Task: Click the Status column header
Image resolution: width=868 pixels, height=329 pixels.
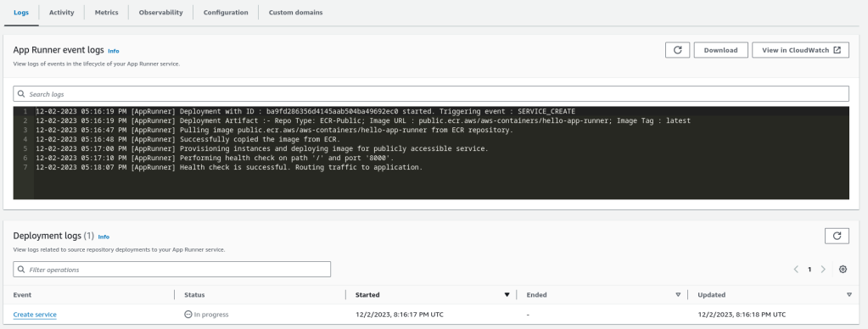Action: [x=194, y=295]
